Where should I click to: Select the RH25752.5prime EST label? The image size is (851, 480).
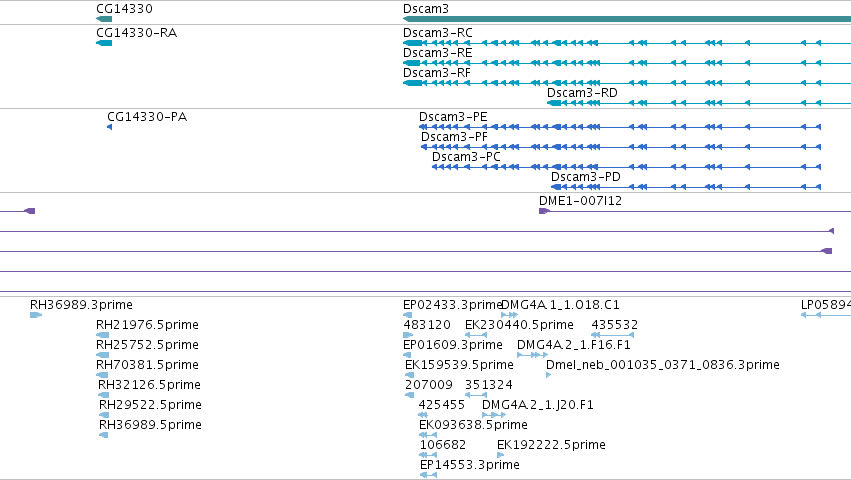pos(147,345)
